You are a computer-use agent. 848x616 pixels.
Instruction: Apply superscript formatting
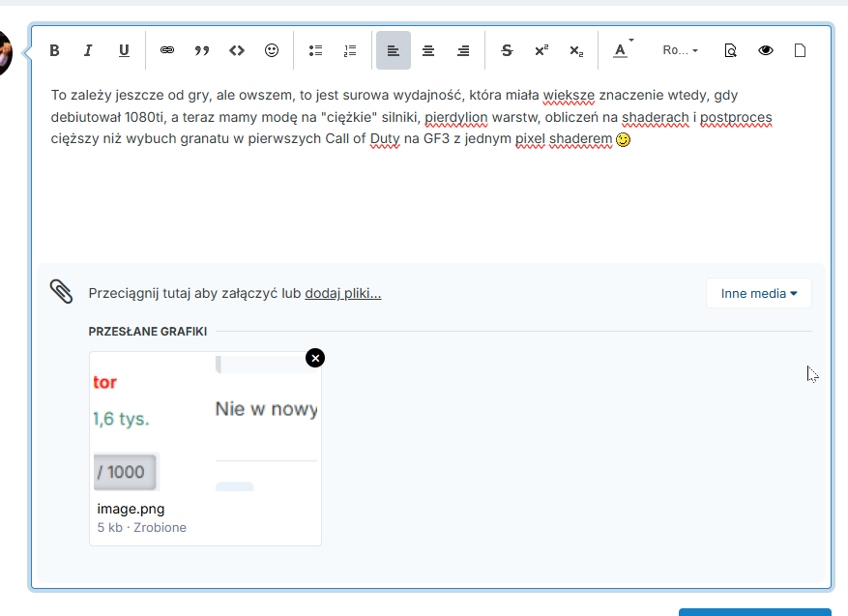click(x=541, y=50)
